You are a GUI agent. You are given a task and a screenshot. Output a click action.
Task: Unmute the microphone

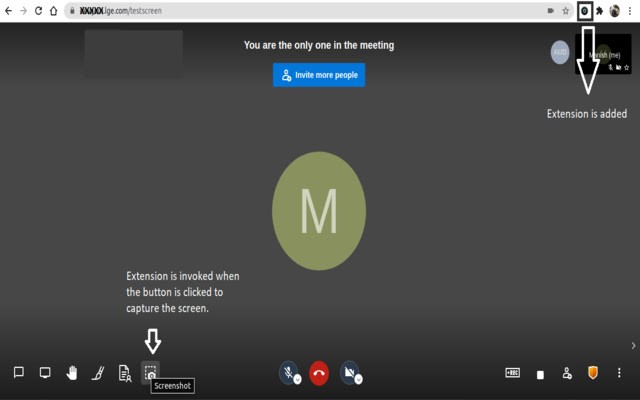[288, 372]
